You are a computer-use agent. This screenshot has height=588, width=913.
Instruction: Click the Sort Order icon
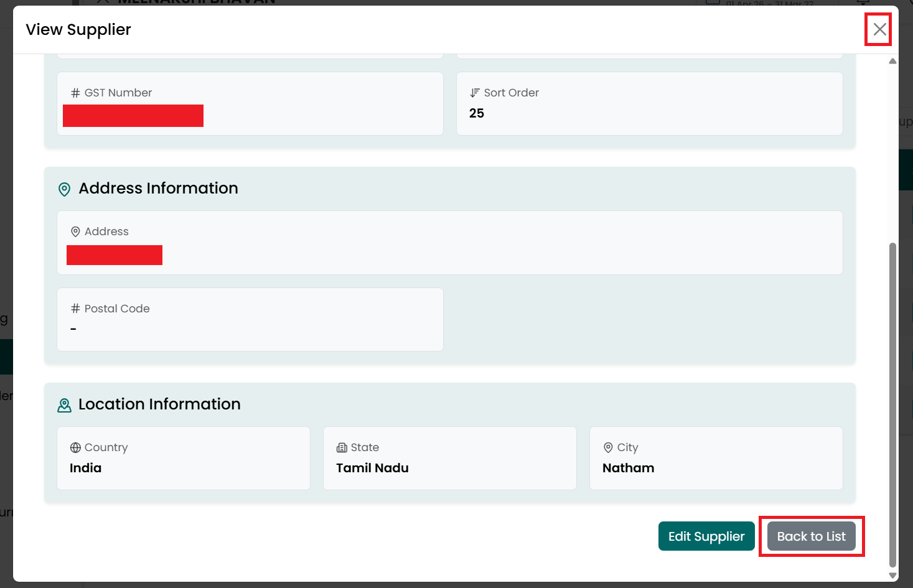click(x=475, y=93)
